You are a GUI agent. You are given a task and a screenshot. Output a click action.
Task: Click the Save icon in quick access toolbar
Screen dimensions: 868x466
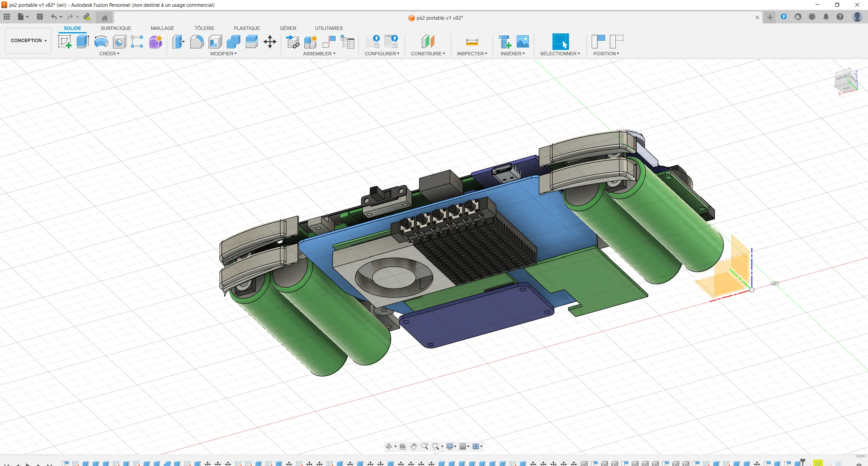point(40,17)
